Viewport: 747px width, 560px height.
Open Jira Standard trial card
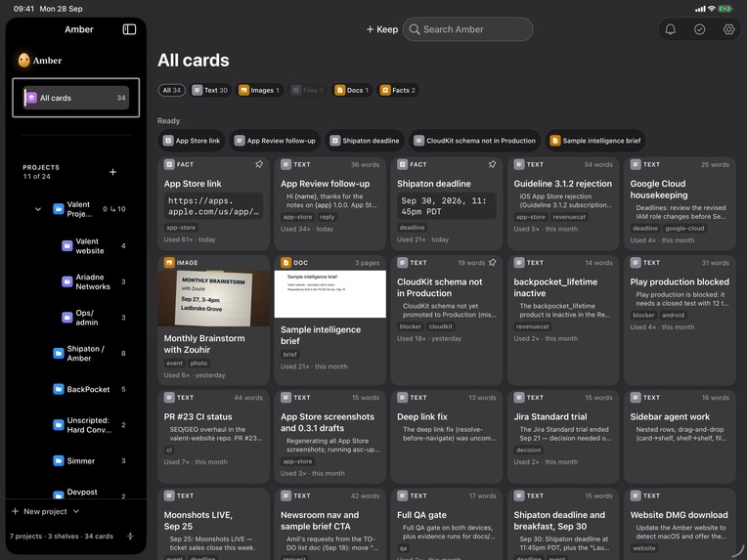(x=563, y=437)
